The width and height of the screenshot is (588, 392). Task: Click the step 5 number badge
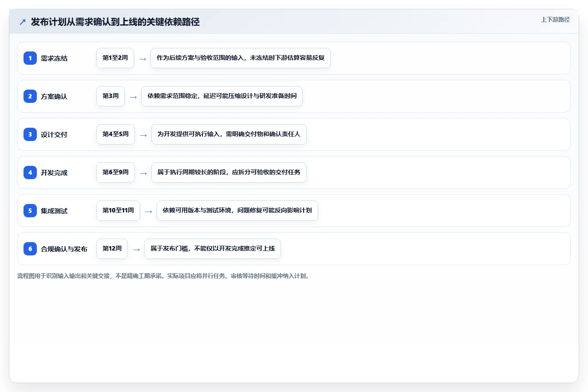30,211
